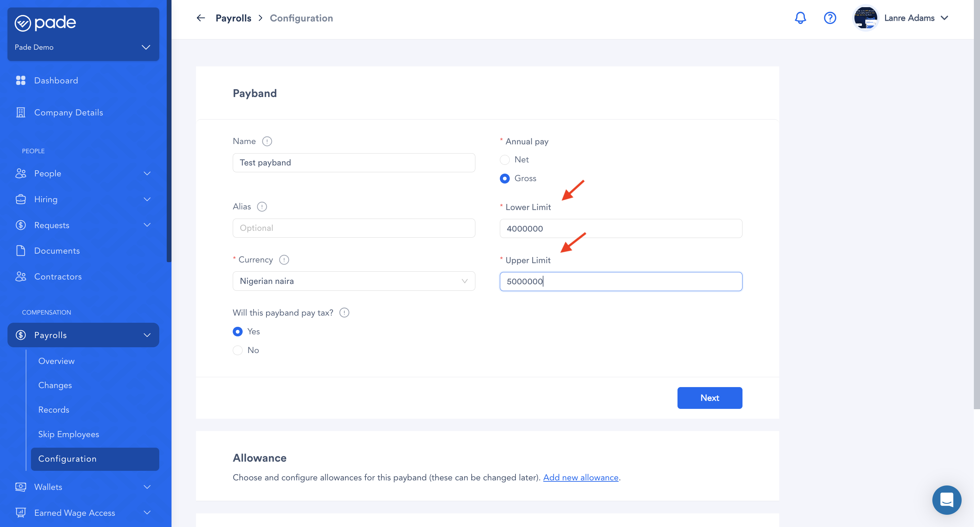Open the help question mark icon
This screenshot has height=527, width=980.
click(x=830, y=18)
